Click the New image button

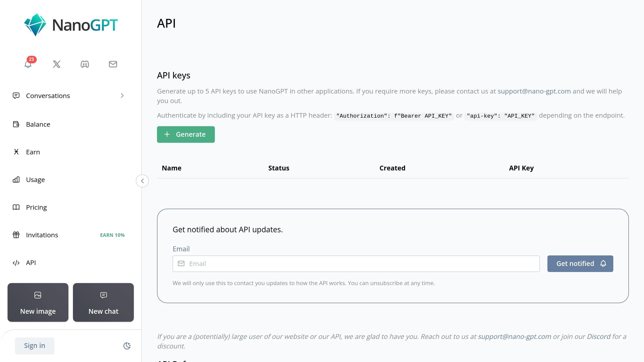pos(38,302)
